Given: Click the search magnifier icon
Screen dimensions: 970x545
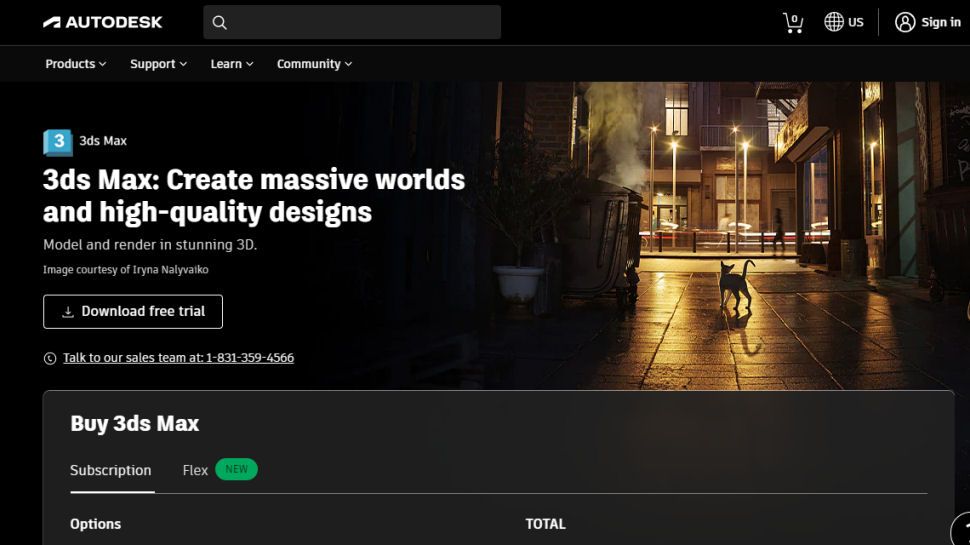Looking at the screenshot, I should 220,23.
